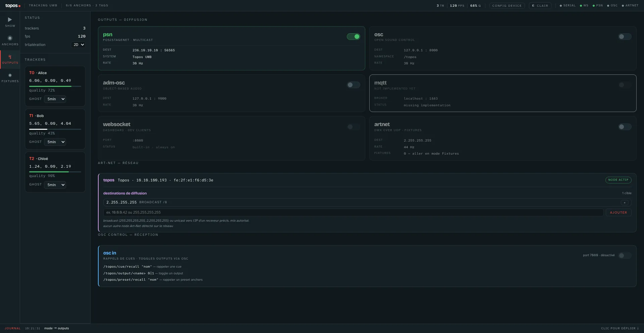This screenshot has width=644, height=333.
Task: Toggle the websocket output switch
Action: pyautogui.click(x=354, y=127)
